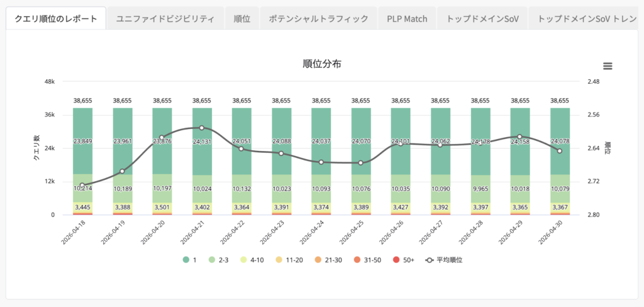Hide the 4-10 legend series
Viewport: 644px width, 307px height.
click(252, 260)
